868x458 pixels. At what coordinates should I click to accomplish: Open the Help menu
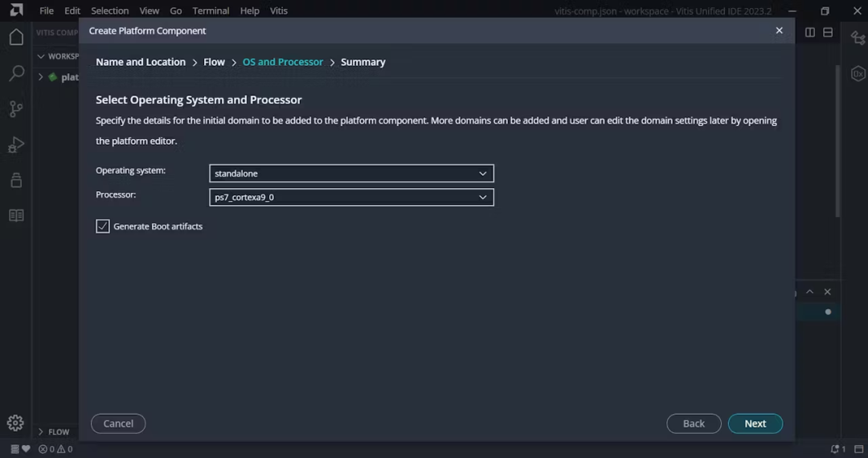[250, 10]
